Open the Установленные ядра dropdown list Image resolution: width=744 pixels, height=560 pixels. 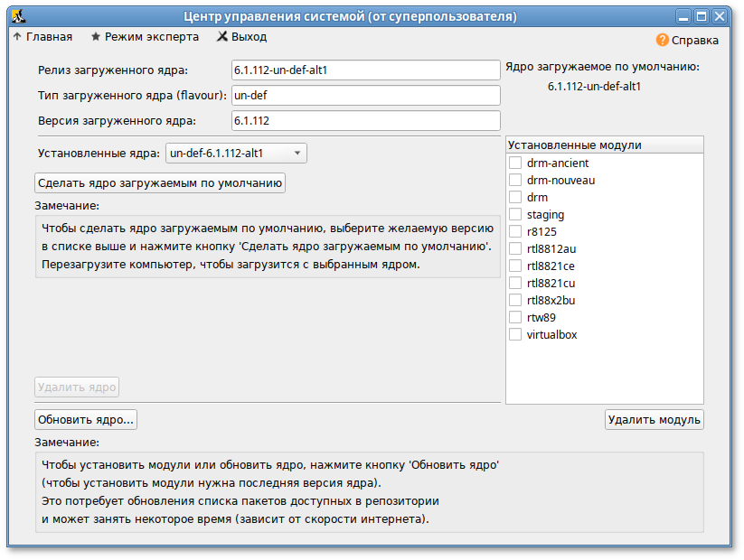click(x=237, y=154)
